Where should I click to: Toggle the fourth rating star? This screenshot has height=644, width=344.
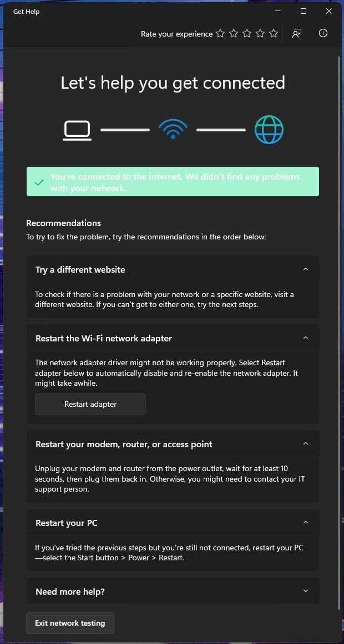tap(260, 33)
